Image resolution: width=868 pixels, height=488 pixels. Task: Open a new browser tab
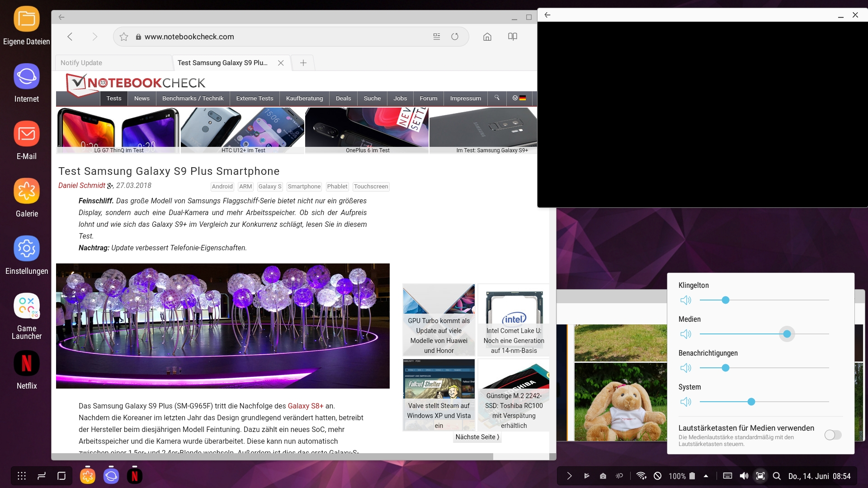click(x=303, y=63)
